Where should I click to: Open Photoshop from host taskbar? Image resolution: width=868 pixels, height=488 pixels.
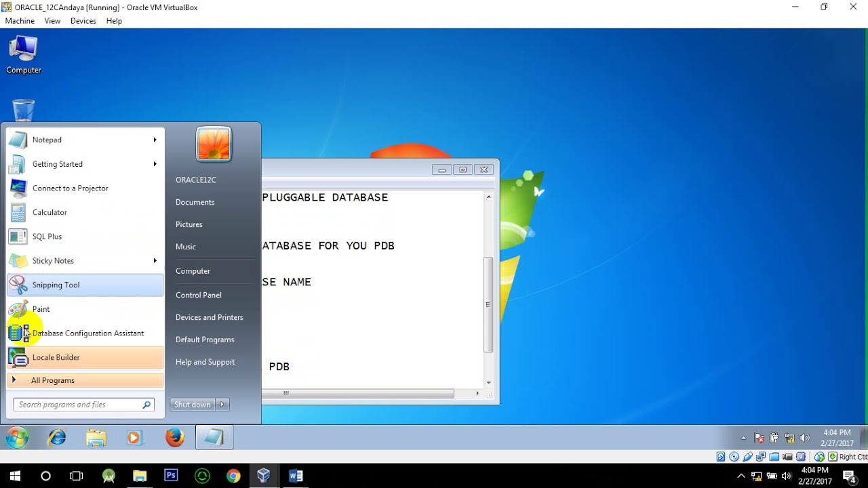pos(171,476)
